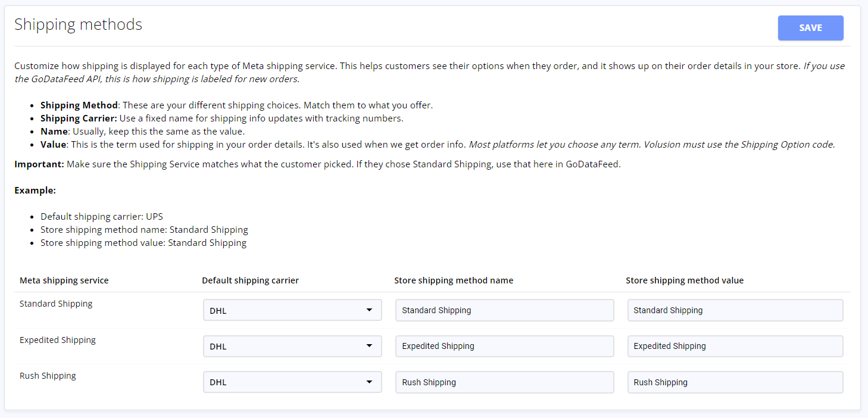Click the bold 'Example:' label
868x418 pixels.
(x=35, y=191)
